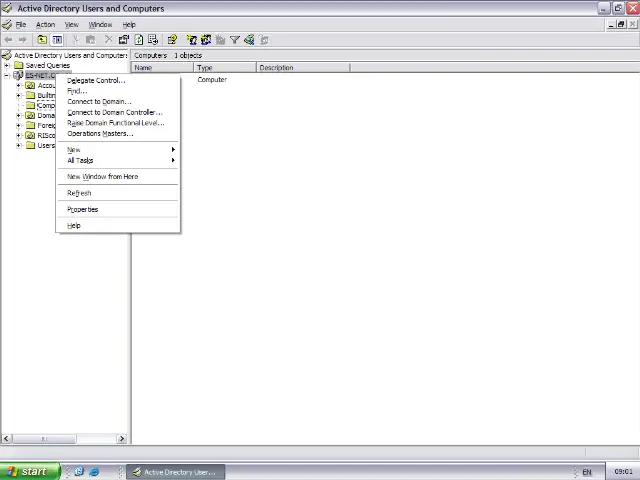
Task: Expand the RIScomputers node
Action: [x=18, y=136]
